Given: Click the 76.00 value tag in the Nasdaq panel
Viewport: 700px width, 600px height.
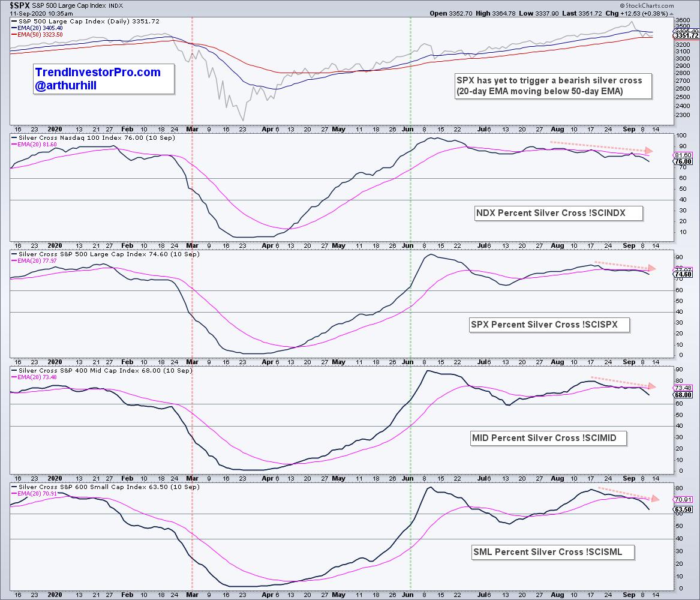Looking at the screenshot, I should click(x=683, y=161).
